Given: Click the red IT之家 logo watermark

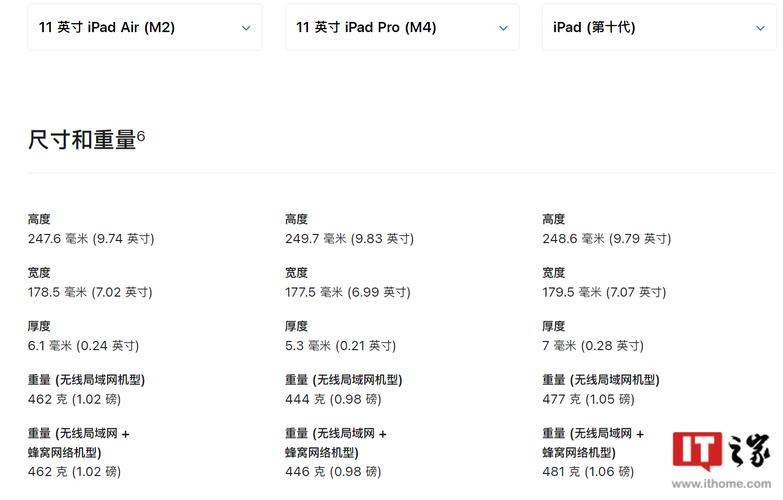Looking at the screenshot, I should point(696,452).
